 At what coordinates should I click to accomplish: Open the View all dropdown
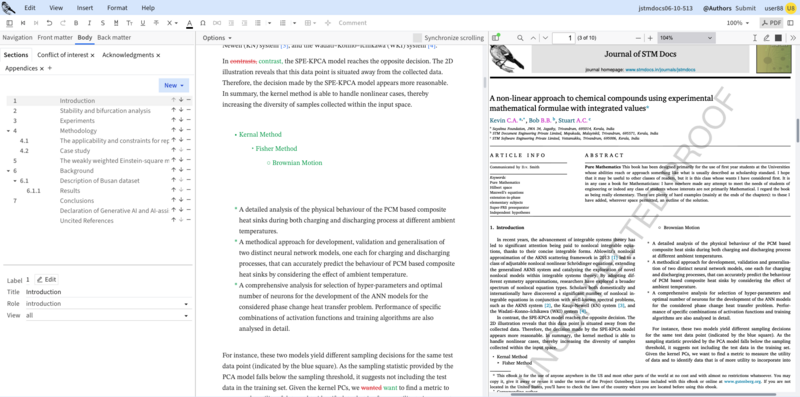coord(109,315)
